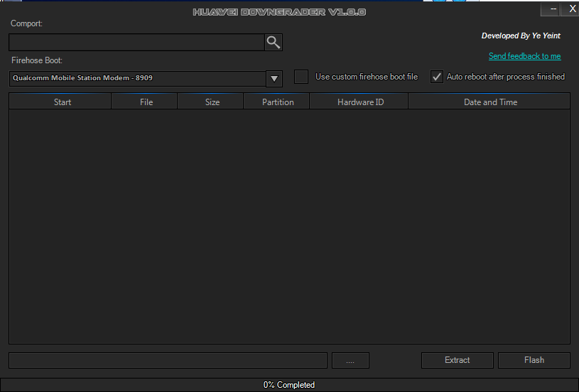Click the Extract button

(x=457, y=360)
